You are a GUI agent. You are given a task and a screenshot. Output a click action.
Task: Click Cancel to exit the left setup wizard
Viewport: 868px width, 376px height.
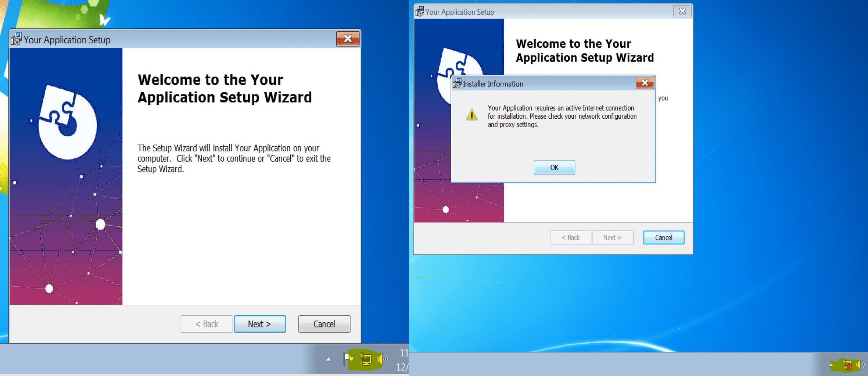(324, 324)
